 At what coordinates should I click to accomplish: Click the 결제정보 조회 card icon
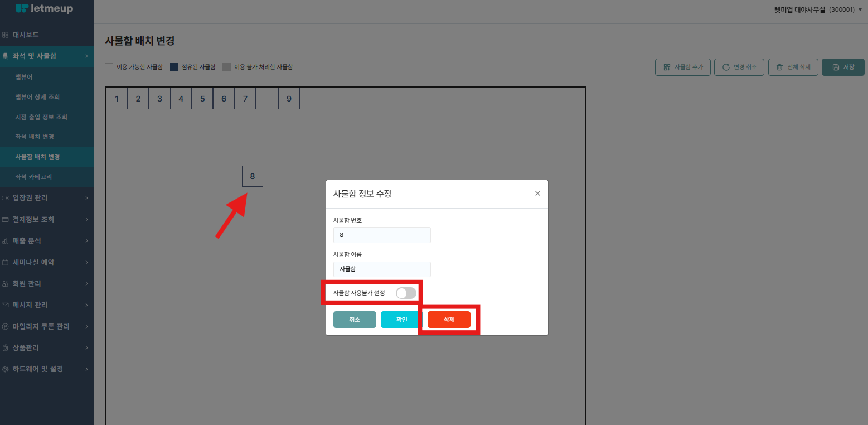tap(6, 219)
